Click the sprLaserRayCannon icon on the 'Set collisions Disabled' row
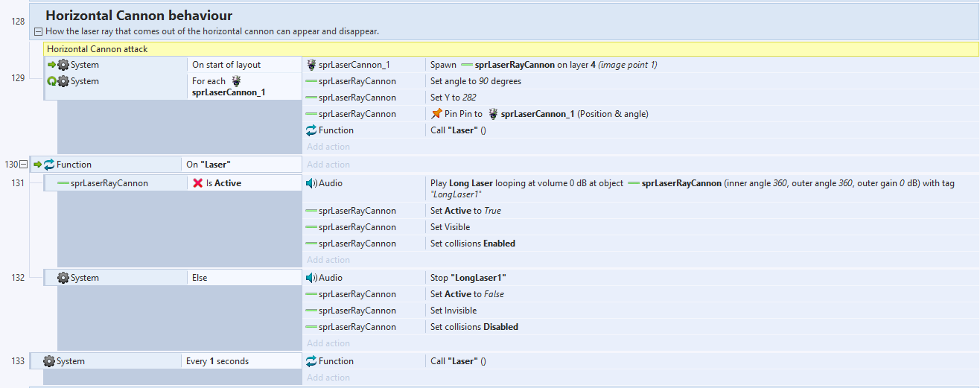The width and height of the screenshot is (980, 388). (x=312, y=327)
